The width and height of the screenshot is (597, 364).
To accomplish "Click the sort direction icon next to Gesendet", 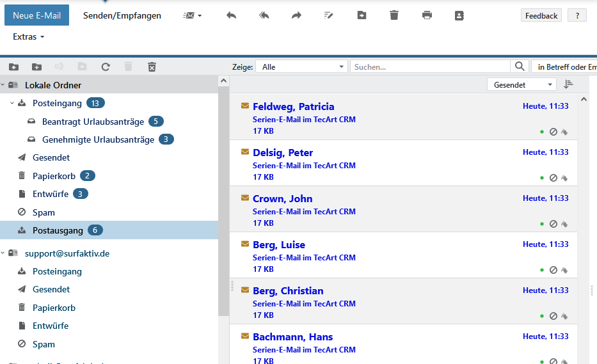I will point(568,84).
